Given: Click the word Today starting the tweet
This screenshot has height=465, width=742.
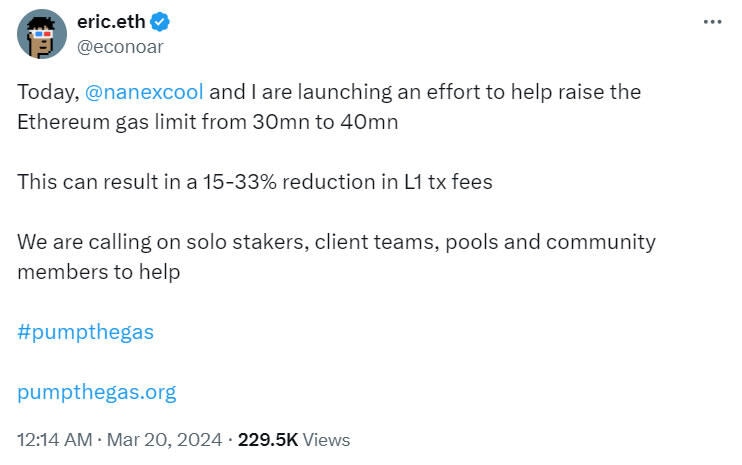Looking at the screenshot, I should tap(46, 92).
